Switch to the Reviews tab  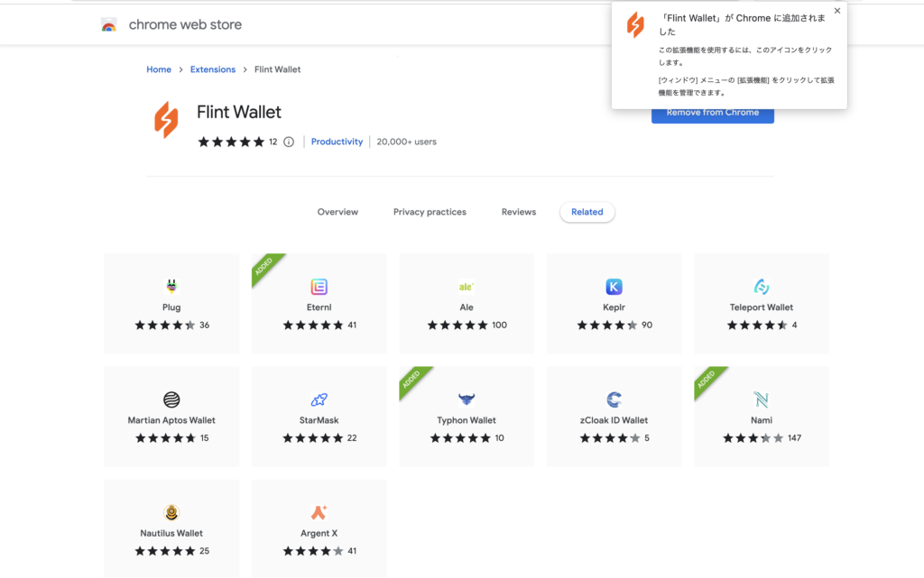519,212
